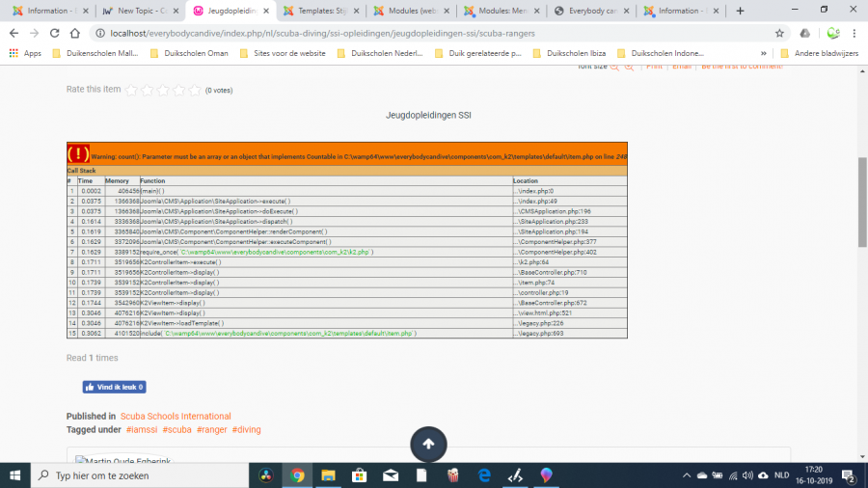Close the 'New Topic' tab
This screenshot has width=868, height=488.
click(x=176, y=11)
